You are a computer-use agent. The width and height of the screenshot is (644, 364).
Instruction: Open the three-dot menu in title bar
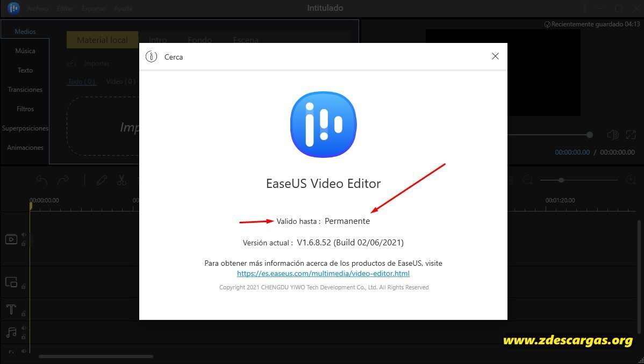coord(585,8)
